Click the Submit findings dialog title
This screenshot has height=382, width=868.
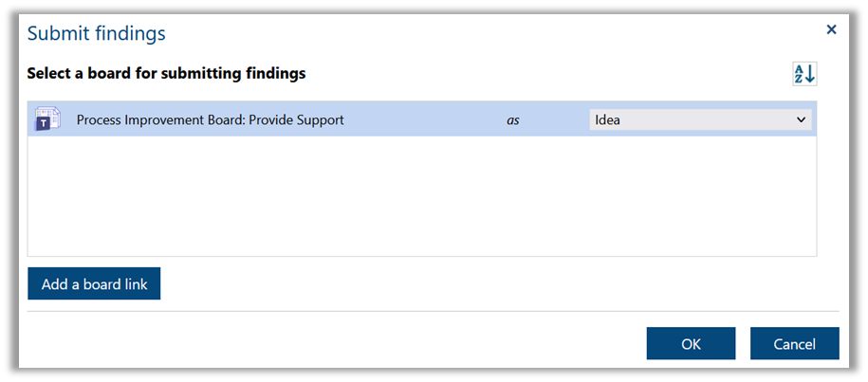tap(96, 34)
